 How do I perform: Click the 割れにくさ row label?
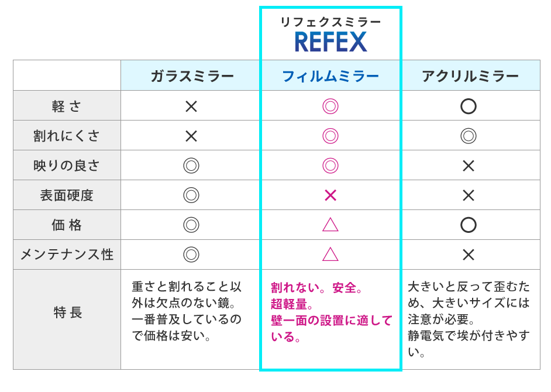pyautogui.click(x=67, y=136)
